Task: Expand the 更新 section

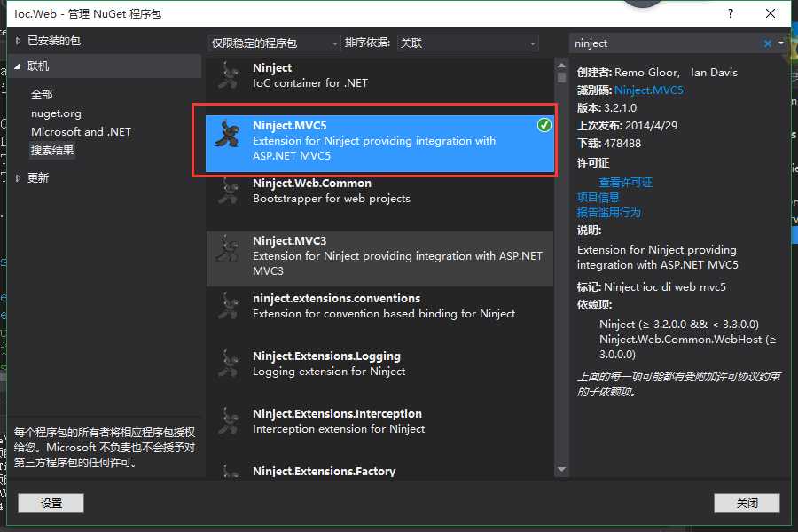Action: tap(18, 177)
